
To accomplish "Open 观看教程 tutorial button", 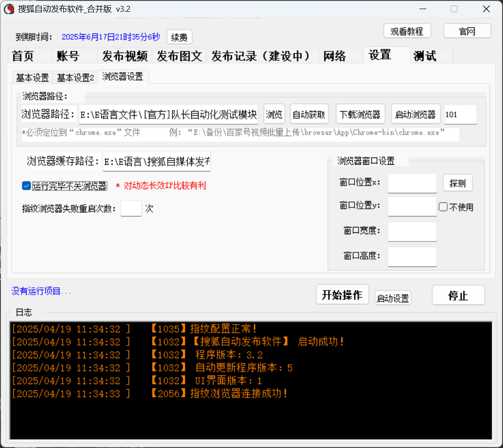I will (407, 31).
